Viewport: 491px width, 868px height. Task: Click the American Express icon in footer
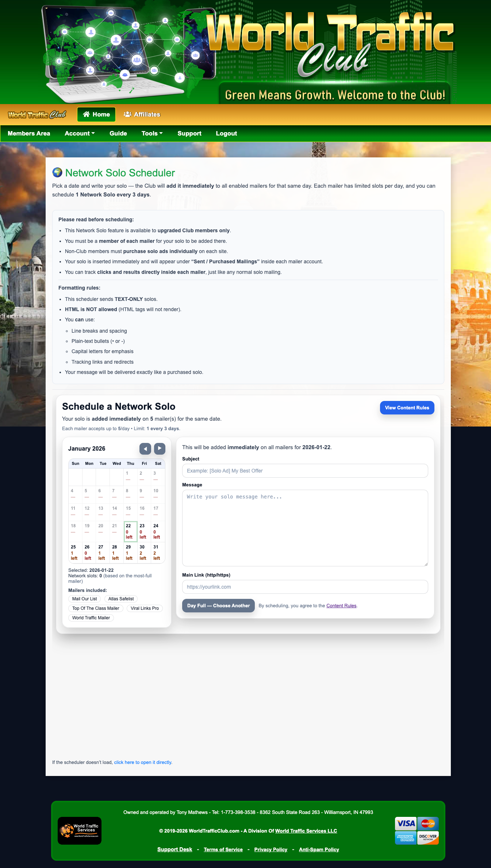[406, 837]
